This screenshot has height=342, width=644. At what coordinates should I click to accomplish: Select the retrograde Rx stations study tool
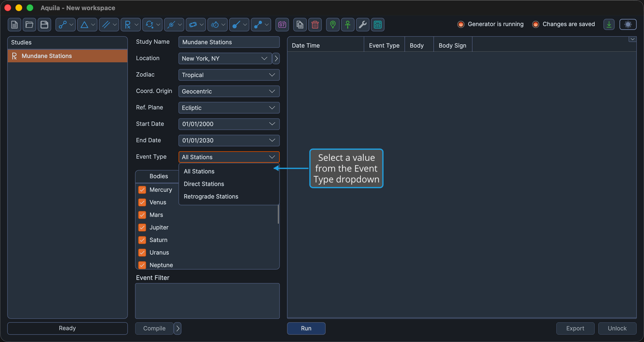[127, 25]
